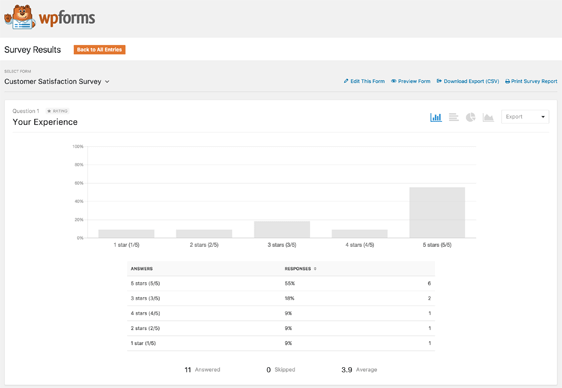The width and height of the screenshot is (562, 388).
Task: Switch to horizontal bar chart view
Action: click(454, 117)
